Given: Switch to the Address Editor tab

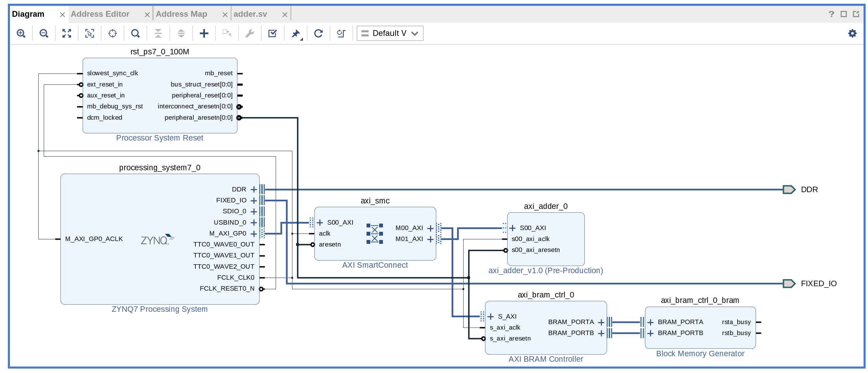Looking at the screenshot, I should 100,14.
